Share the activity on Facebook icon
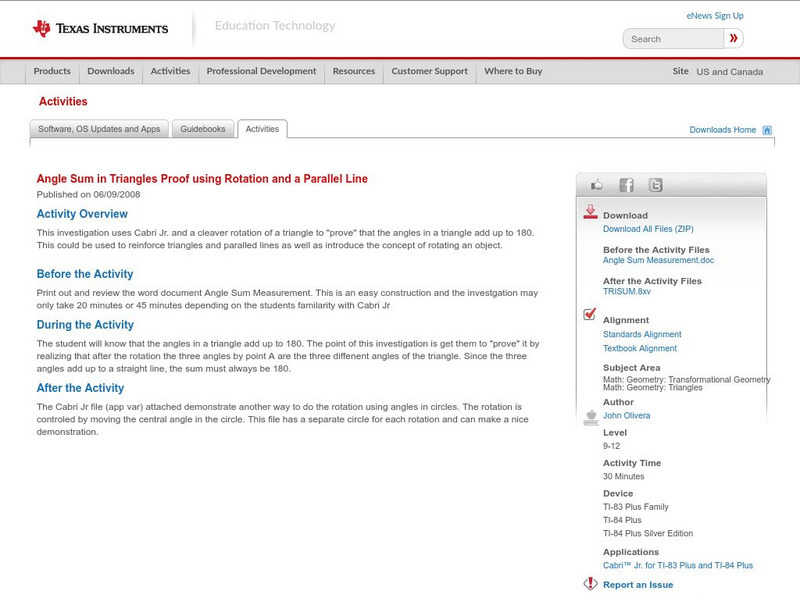This screenshot has width=800, height=598. [x=626, y=185]
